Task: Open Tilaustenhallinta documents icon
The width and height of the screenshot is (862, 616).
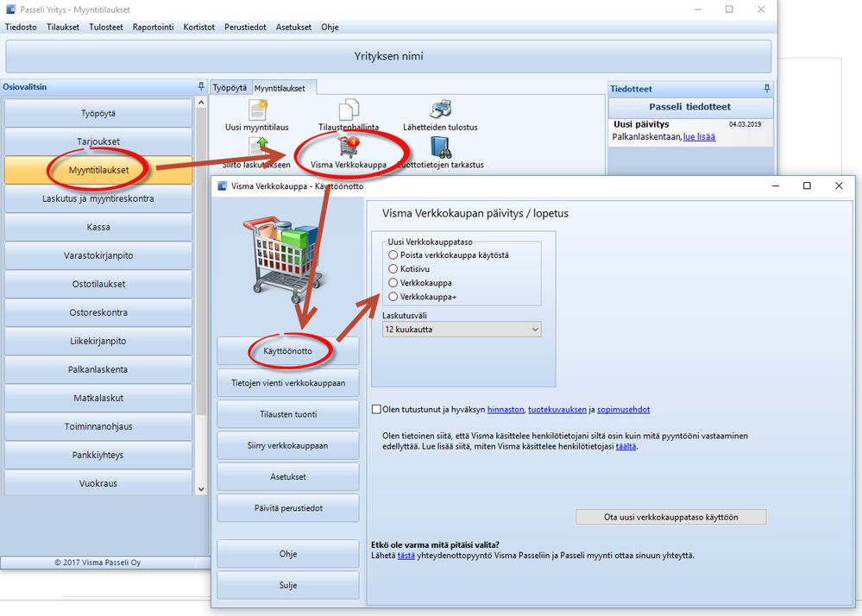Action: tap(349, 110)
